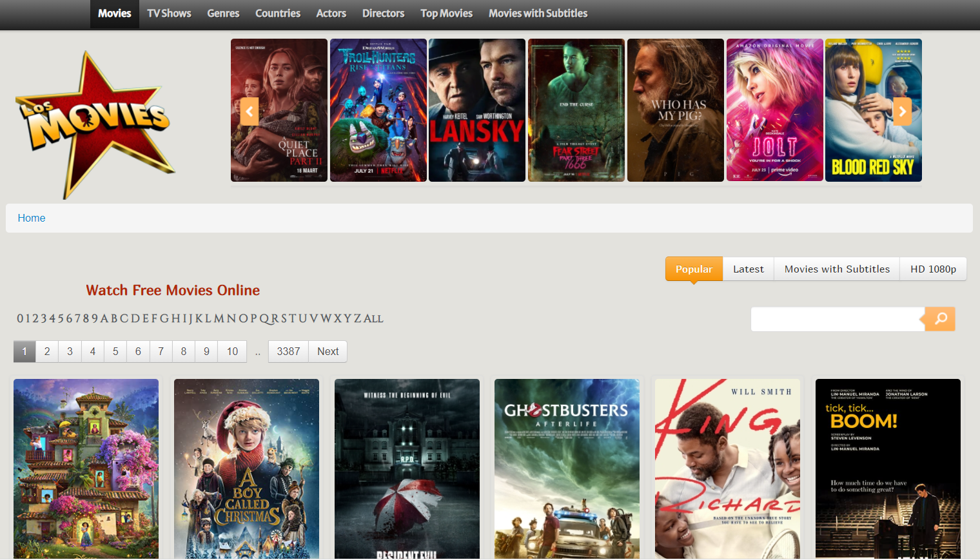Open the tick, tick... BOOM! poster
The height and width of the screenshot is (560, 980).
coord(888,468)
